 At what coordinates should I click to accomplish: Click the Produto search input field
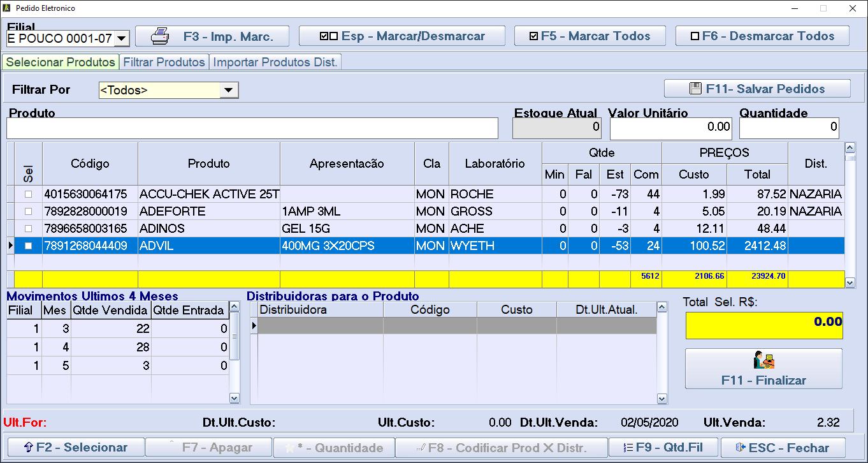tap(252, 128)
